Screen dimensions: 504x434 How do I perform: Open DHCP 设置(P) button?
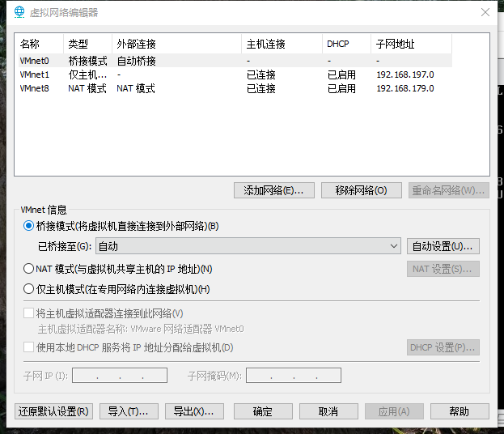click(443, 347)
